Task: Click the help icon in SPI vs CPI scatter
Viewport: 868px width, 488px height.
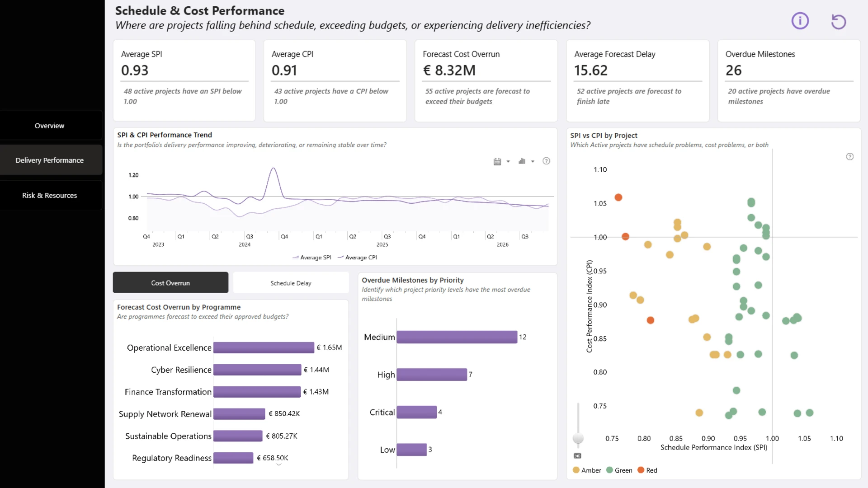Action: [x=850, y=157]
